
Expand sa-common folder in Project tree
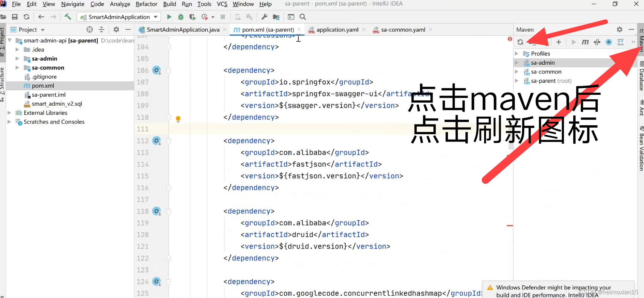pos(17,68)
